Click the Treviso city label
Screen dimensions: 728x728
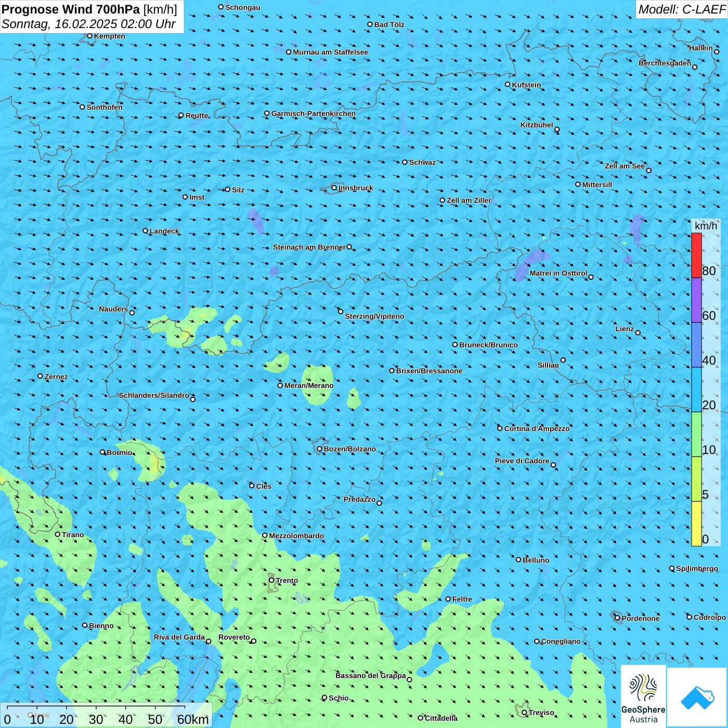tap(541, 712)
